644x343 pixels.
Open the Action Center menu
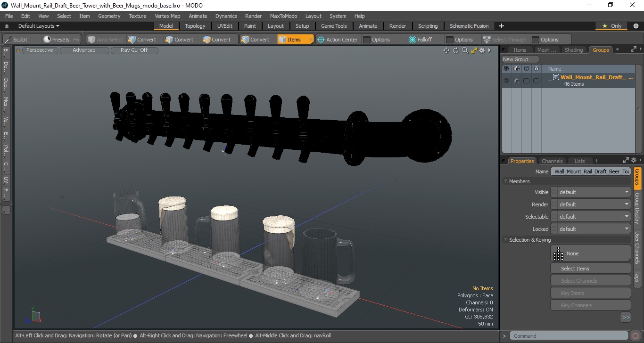(338, 40)
